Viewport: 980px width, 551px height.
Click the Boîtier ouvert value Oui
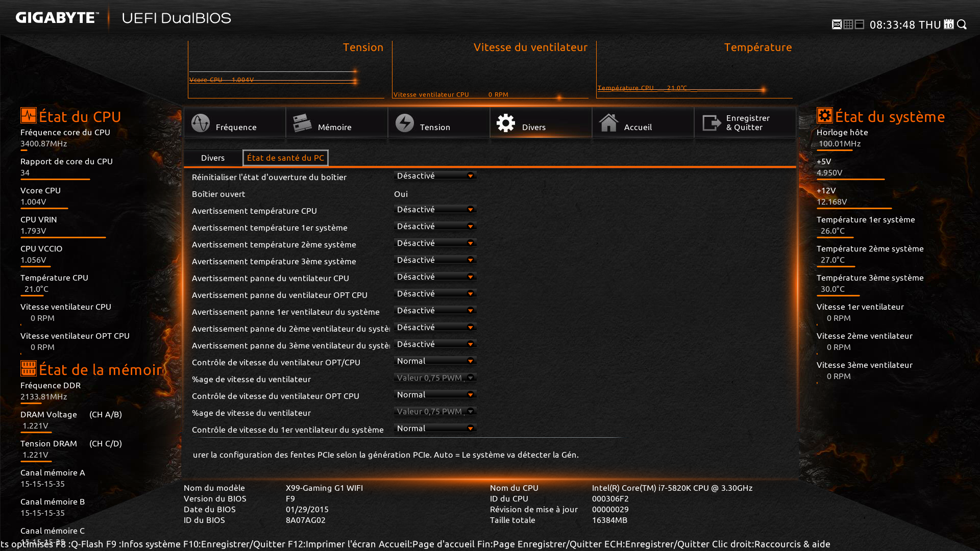(401, 194)
